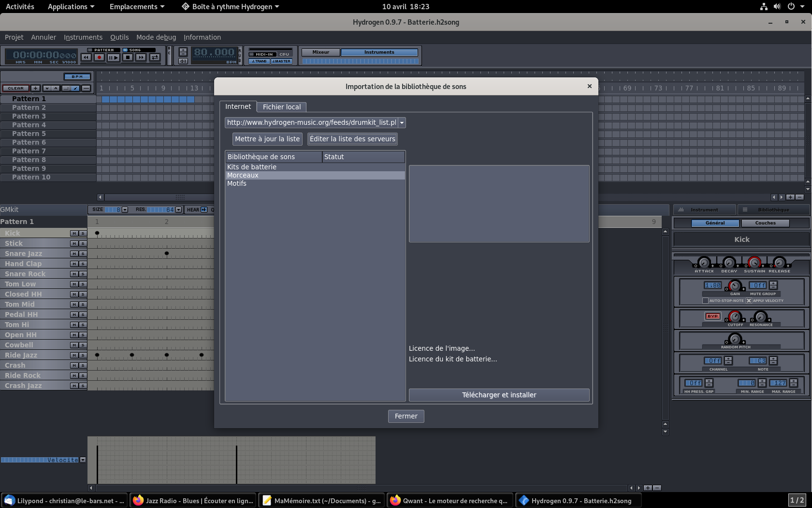Open the Boîte à rythme Hydrogen app menu

231,7
